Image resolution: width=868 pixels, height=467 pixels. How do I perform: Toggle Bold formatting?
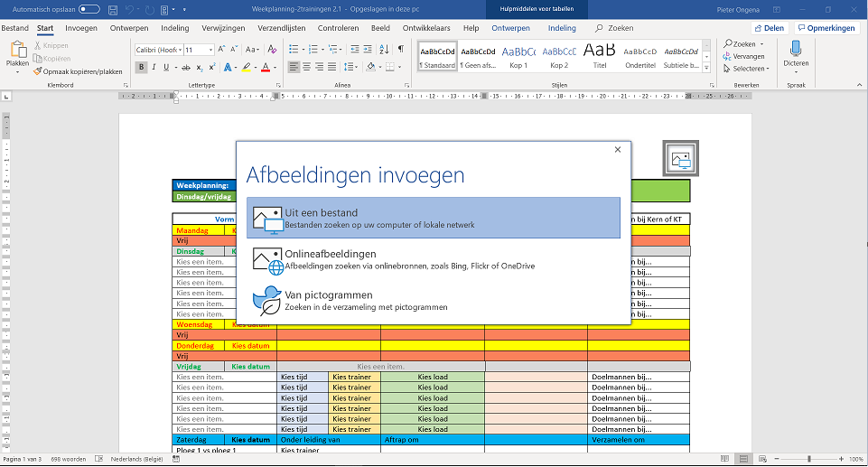pos(141,67)
